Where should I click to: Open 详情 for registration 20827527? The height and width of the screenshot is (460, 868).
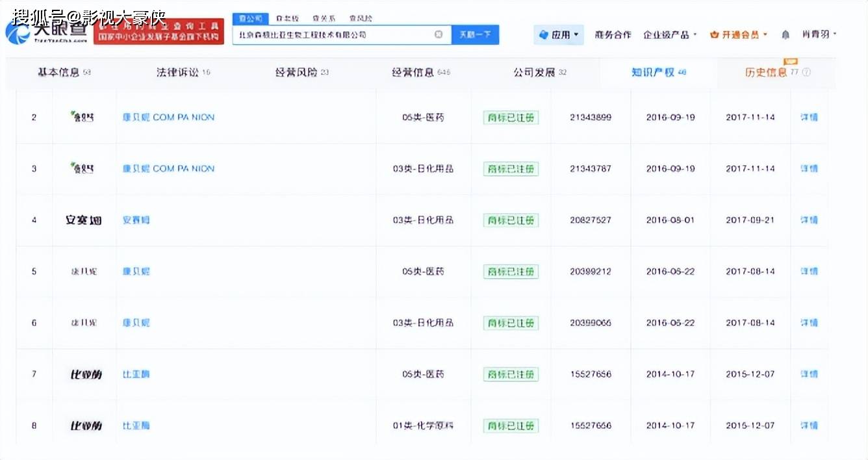pos(809,220)
